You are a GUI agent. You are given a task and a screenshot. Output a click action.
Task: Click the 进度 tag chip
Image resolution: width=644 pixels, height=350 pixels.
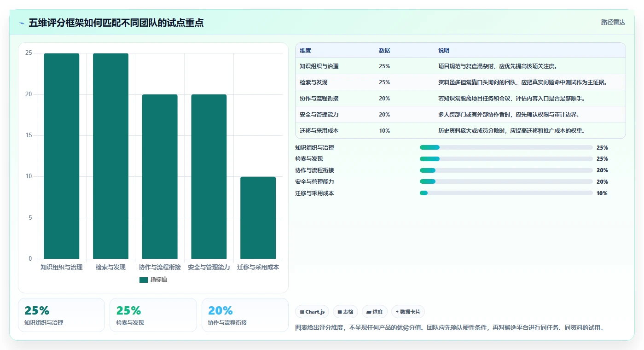(375, 312)
